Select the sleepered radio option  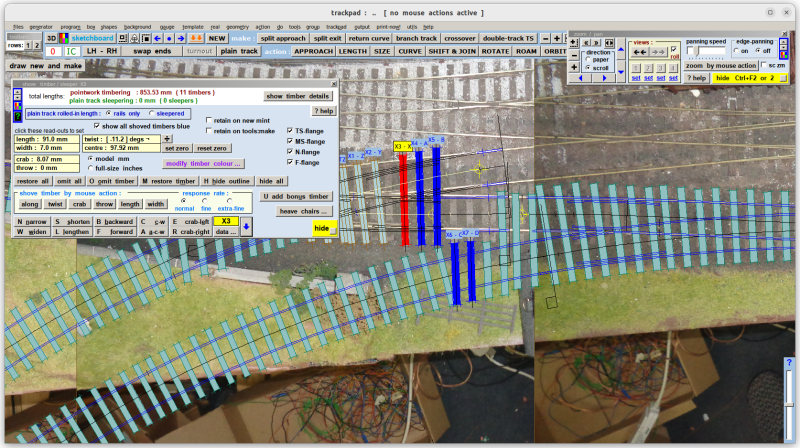pos(152,113)
